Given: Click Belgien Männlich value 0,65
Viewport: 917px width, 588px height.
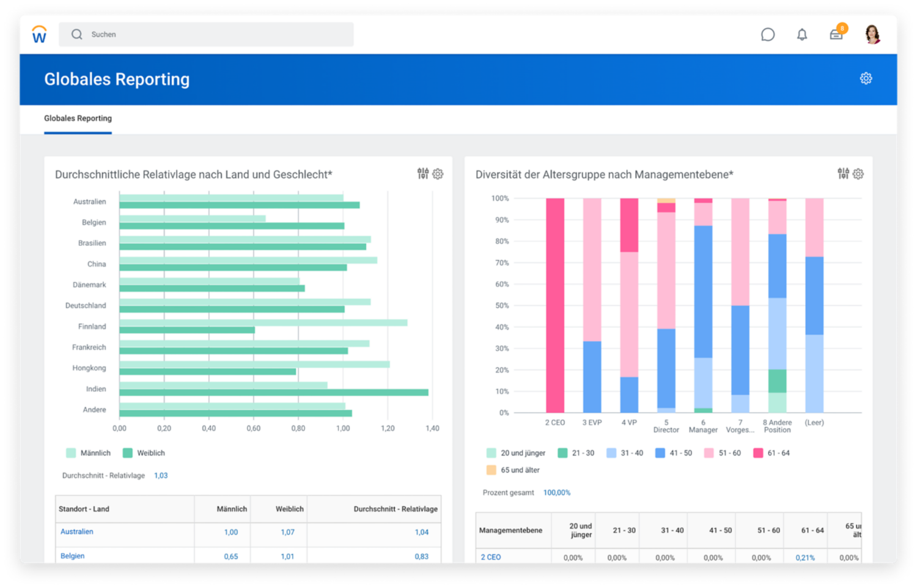Looking at the screenshot, I should (231, 557).
